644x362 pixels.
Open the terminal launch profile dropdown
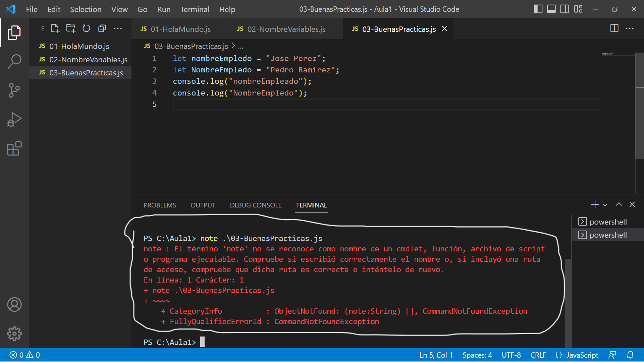605,205
